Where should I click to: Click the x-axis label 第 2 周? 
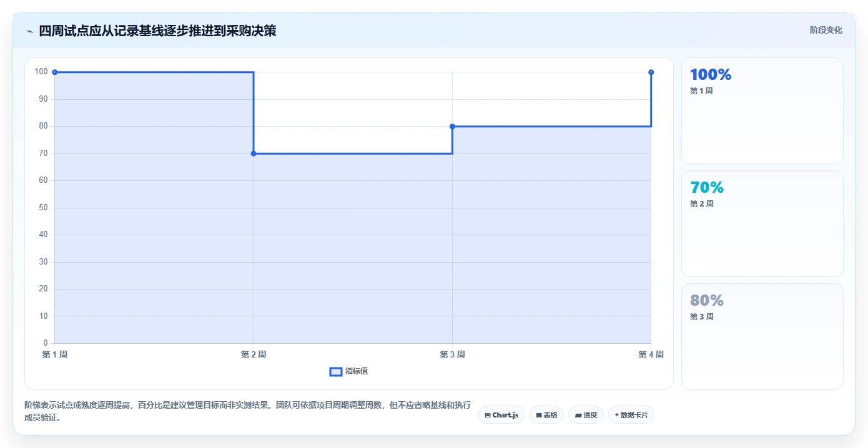tap(254, 354)
